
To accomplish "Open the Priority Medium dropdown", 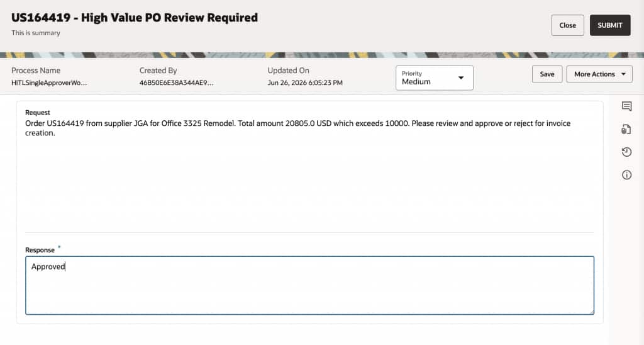I will [434, 77].
